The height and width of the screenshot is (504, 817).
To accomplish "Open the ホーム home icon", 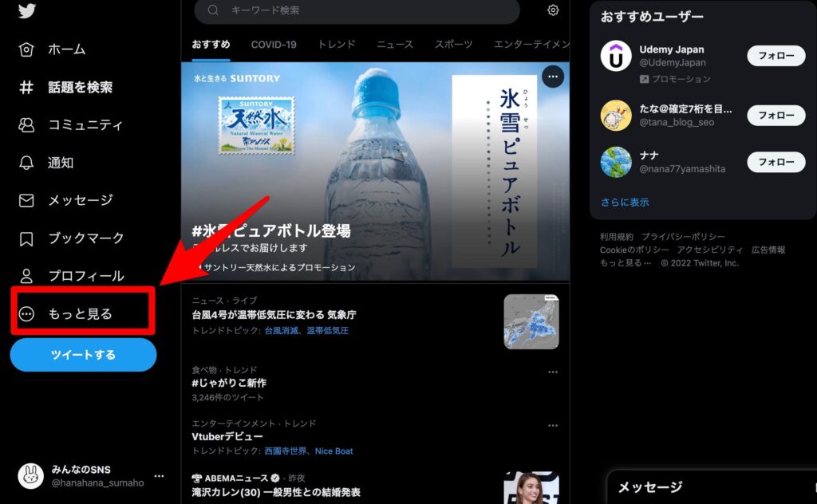I will tap(26, 49).
